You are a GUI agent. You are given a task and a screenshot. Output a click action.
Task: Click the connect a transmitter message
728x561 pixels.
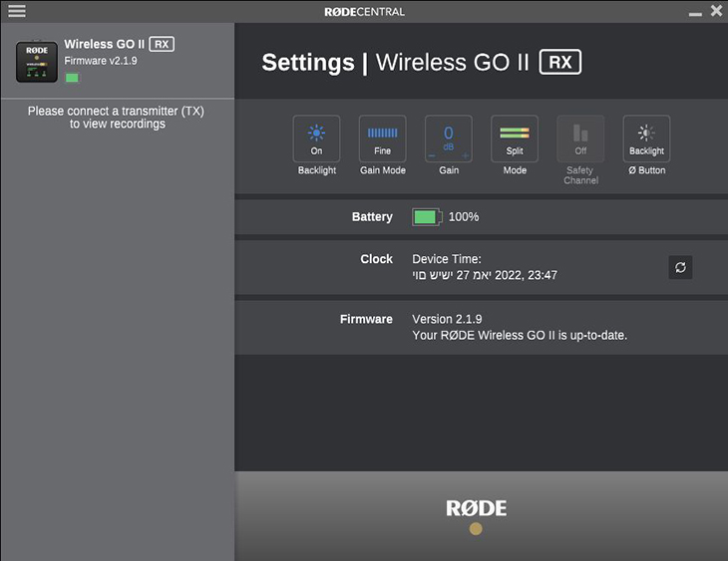(x=116, y=118)
